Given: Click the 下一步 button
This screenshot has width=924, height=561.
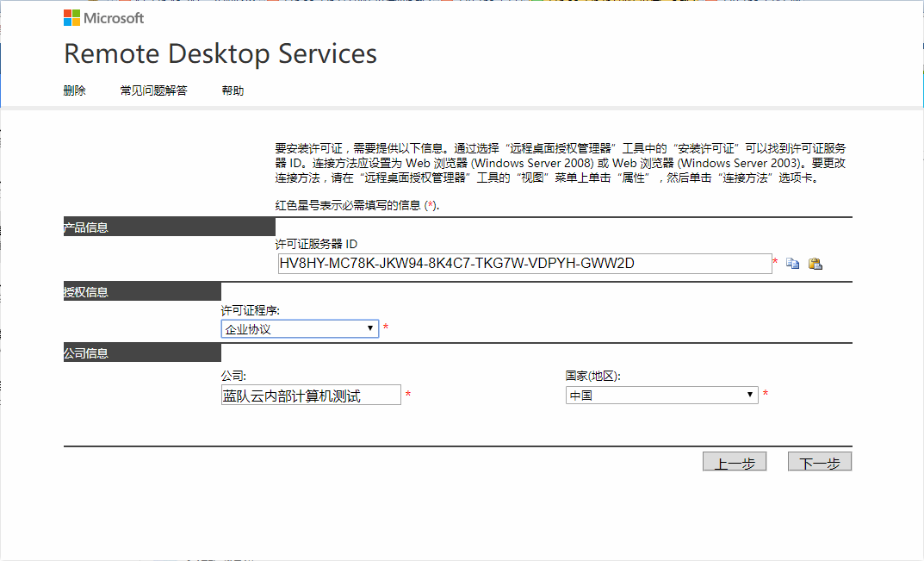Looking at the screenshot, I should tap(819, 463).
